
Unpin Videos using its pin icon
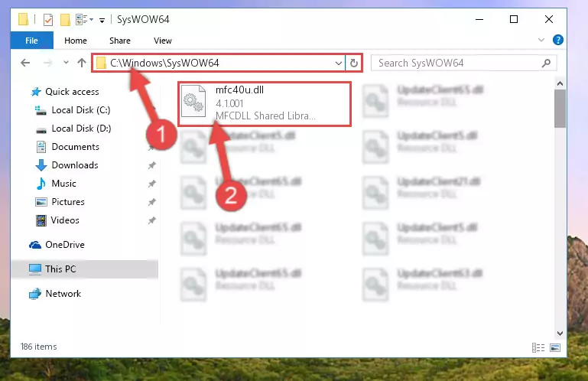[x=151, y=220]
